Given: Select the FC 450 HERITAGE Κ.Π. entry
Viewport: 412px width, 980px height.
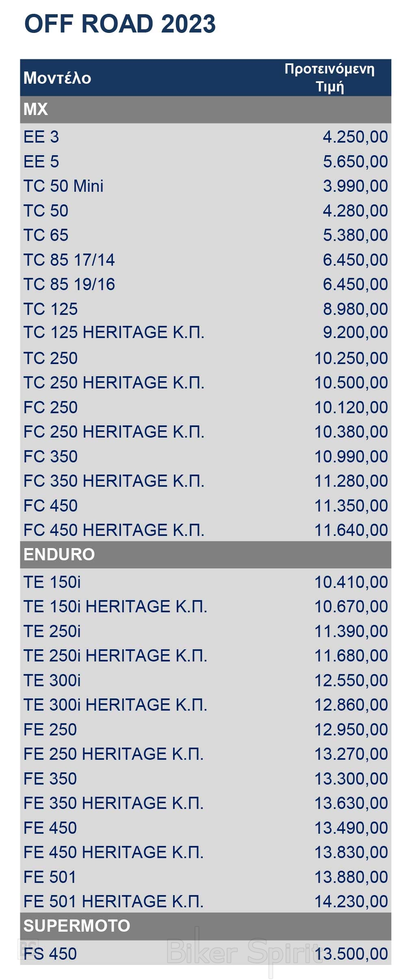Looking at the screenshot, I should [x=114, y=530].
